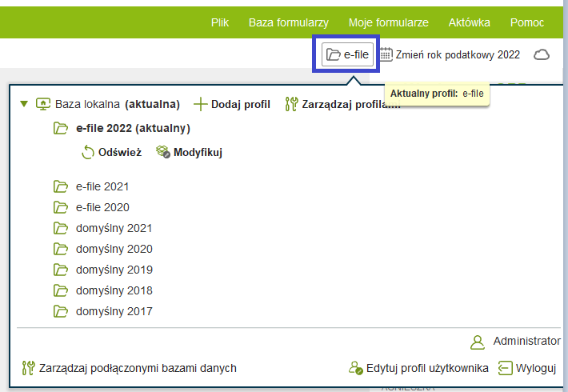The image size is (568, 392).
Task: Click the calendar icon to change tax year
Action: point(386,54)
